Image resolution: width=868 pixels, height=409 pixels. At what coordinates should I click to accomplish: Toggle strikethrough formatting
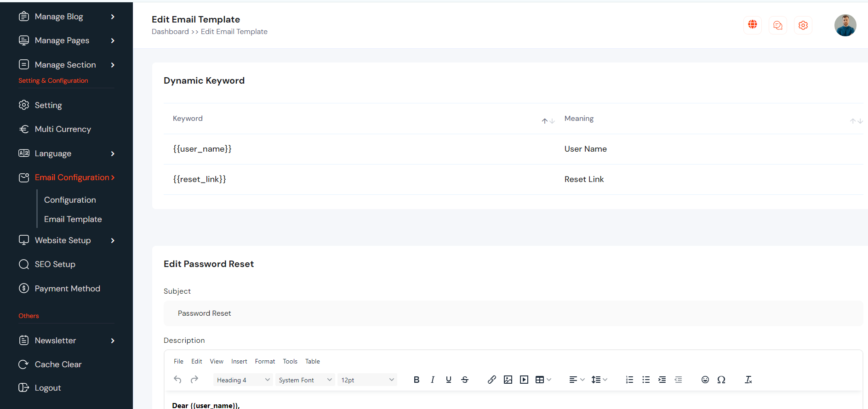[x=465, y=380]
